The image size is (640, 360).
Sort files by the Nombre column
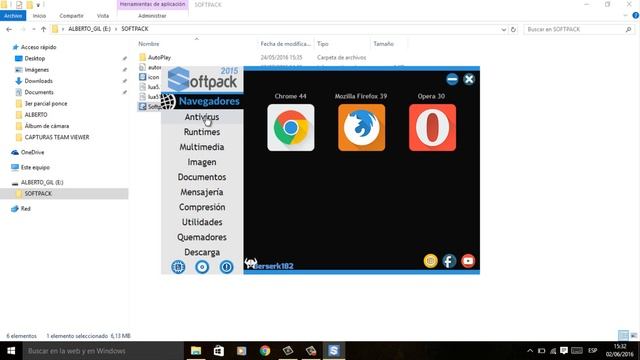[x=149, y=44]
